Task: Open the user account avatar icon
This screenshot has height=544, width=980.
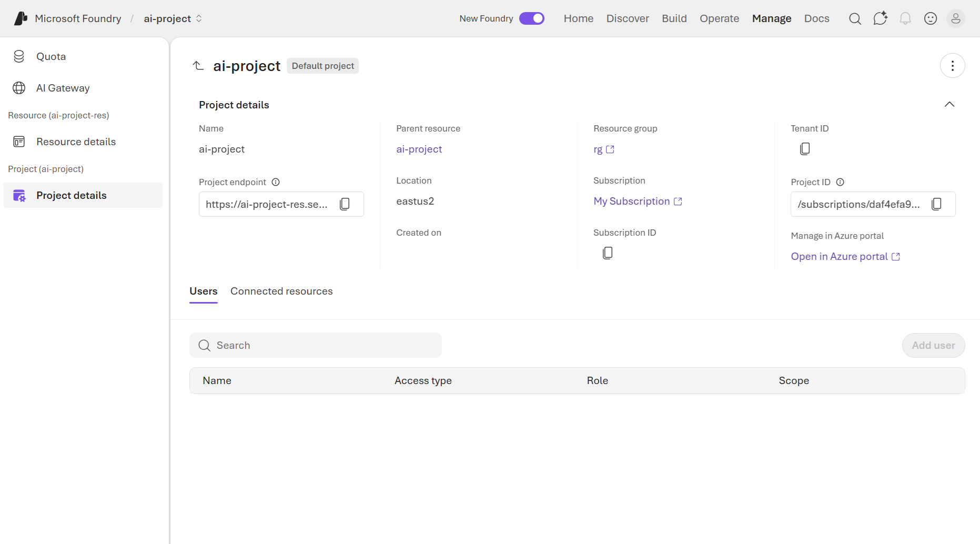Action: 956,18
